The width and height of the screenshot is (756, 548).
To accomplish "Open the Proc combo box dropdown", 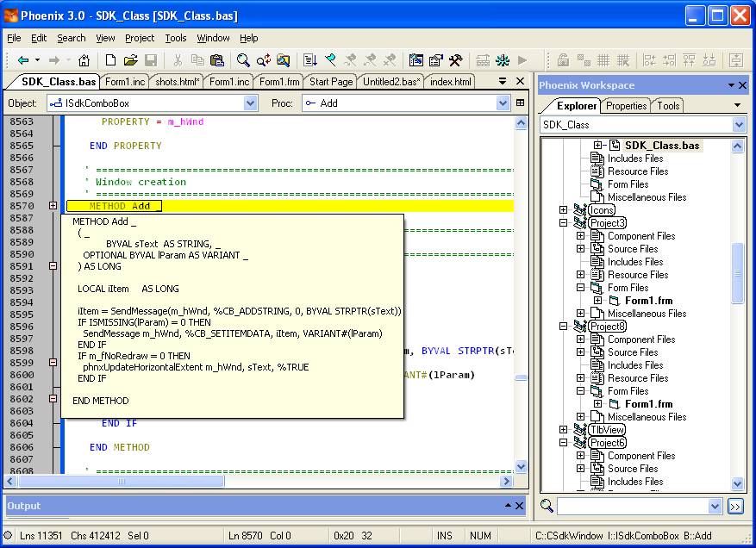I will point(503,103).
